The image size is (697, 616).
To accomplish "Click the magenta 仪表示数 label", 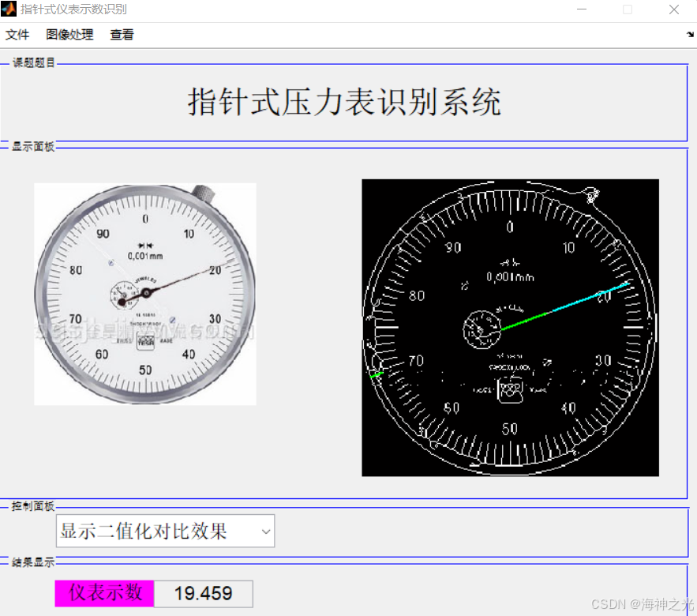I will tap(103, 593).
